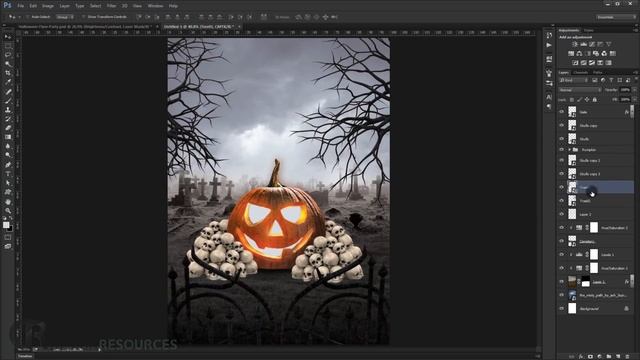This screenshot has width=640, height=360.
Task: Click the delete layer trash icon
Action: (x=628, y=356)
